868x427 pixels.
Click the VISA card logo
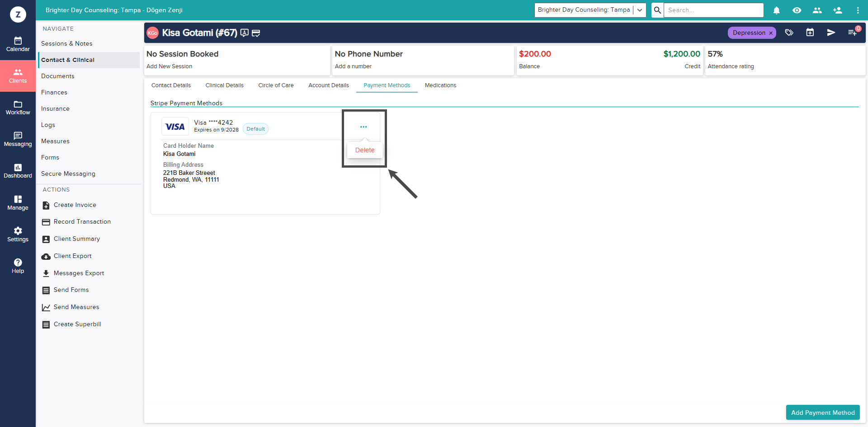pos(175,127)
